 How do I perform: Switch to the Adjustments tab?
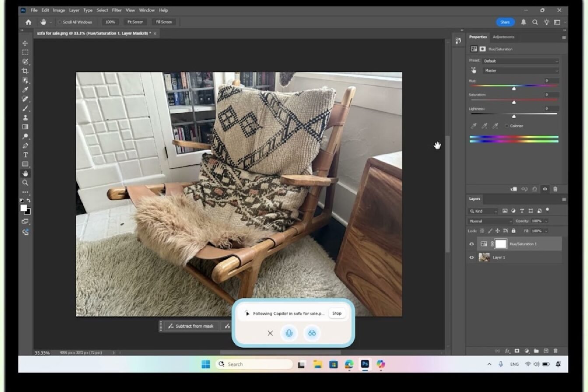pyautogui.click(x=504, y=37)
